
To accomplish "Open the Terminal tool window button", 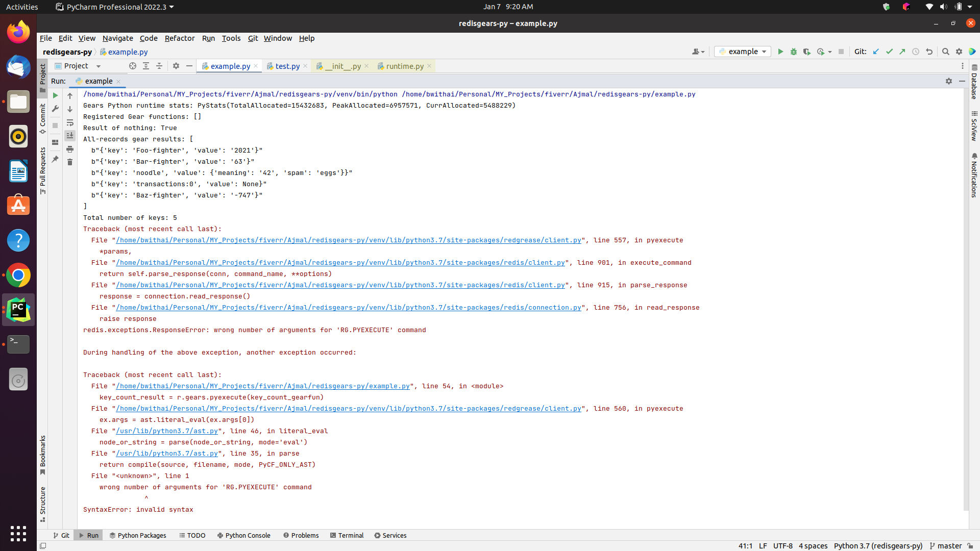I will click(347, 535).
